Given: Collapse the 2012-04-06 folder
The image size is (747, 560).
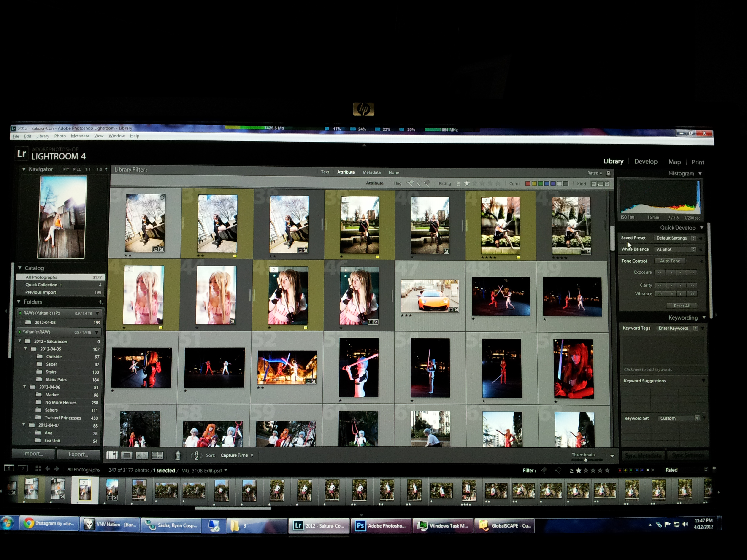Looking at the screenshot, I should click(x=25, y=387).
